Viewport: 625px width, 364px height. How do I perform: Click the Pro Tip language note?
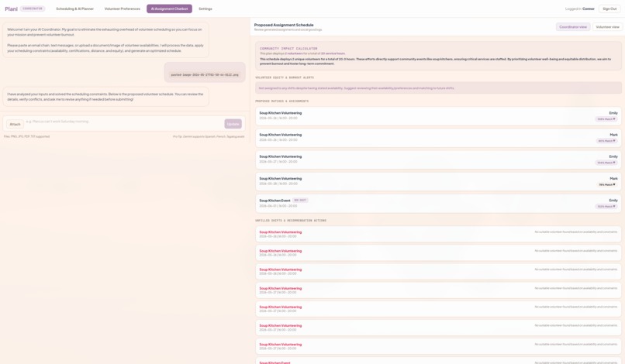209,136
